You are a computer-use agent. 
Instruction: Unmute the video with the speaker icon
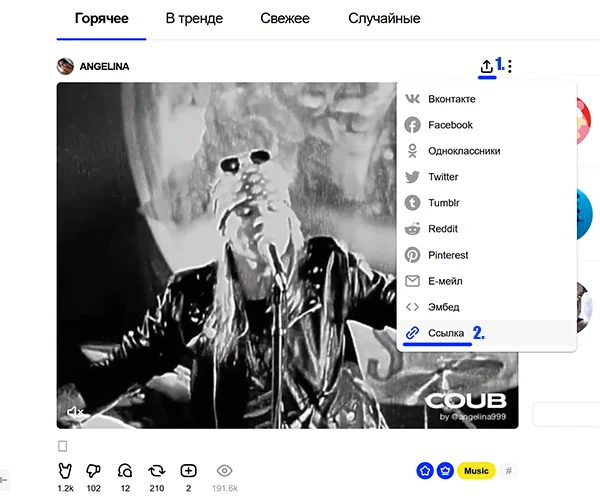point(75,412)
